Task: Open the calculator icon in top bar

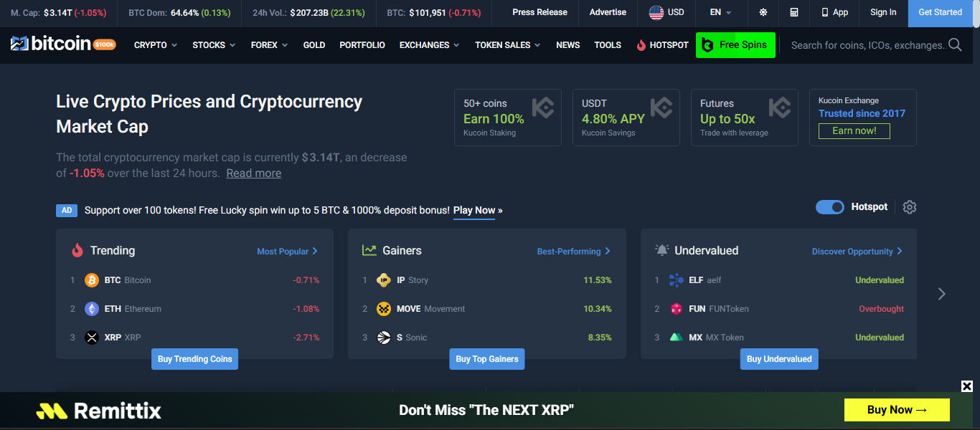Action: tap(794, 12)
